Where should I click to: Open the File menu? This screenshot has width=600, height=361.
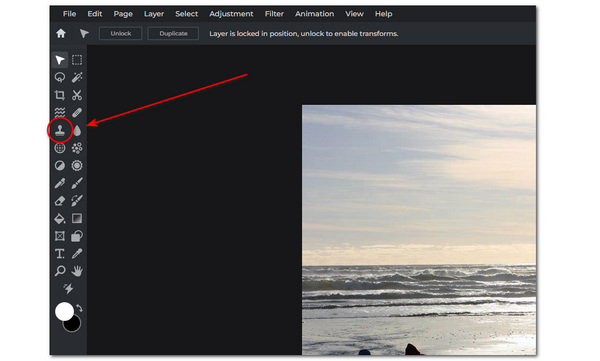(69, 14)
